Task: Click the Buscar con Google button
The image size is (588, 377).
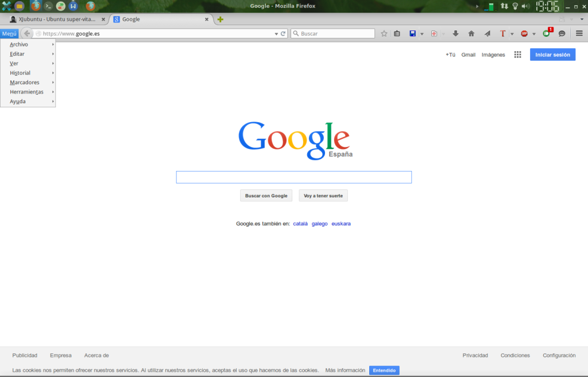Action: [266, 196]
